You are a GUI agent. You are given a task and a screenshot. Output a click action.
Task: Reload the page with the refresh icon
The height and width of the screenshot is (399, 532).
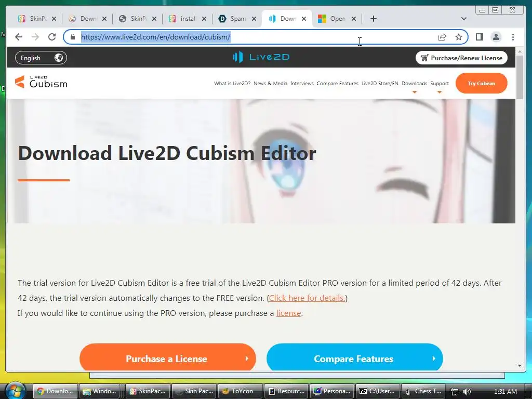pos(52,37)
